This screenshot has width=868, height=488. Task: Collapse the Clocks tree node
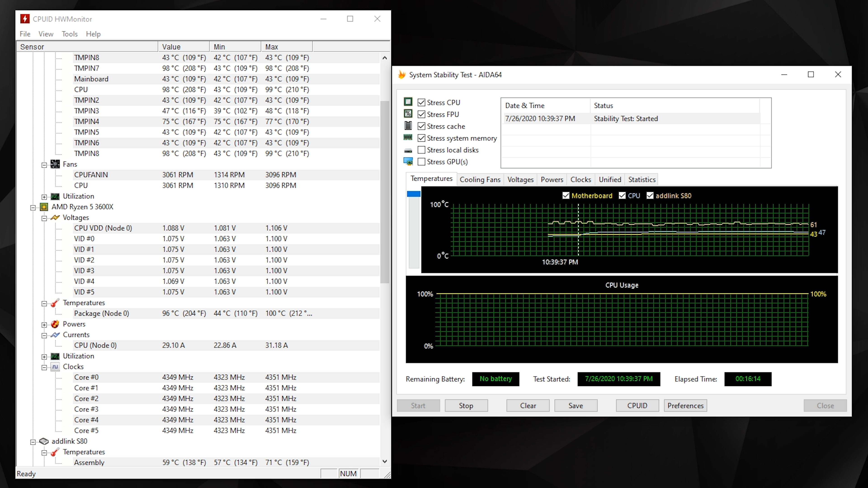tap(44, 367)
